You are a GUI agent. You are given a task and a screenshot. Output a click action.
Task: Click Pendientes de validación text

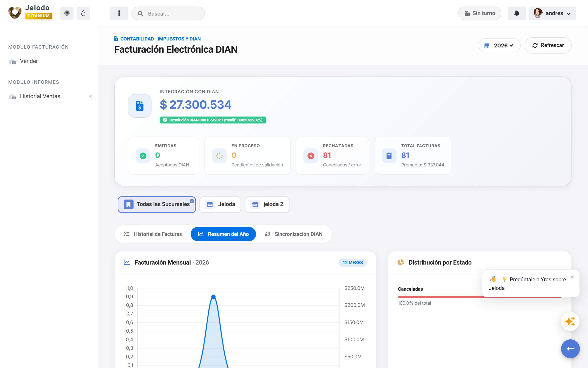(x=257, y=165)
